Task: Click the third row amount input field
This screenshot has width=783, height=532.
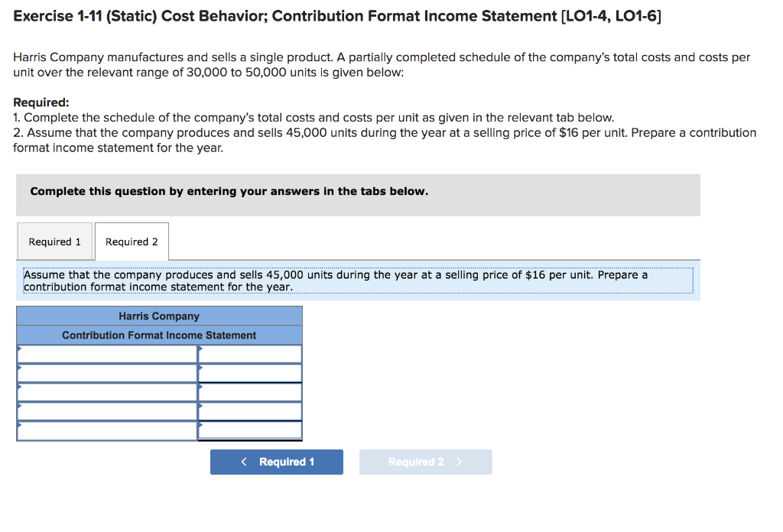Action: click(250, 392)
